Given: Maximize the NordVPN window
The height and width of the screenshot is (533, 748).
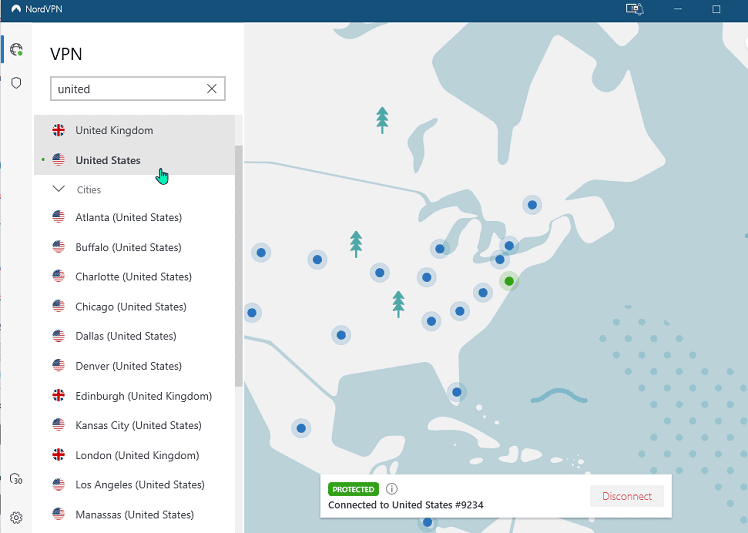Looking at the screenshot, I should point(716,9).
